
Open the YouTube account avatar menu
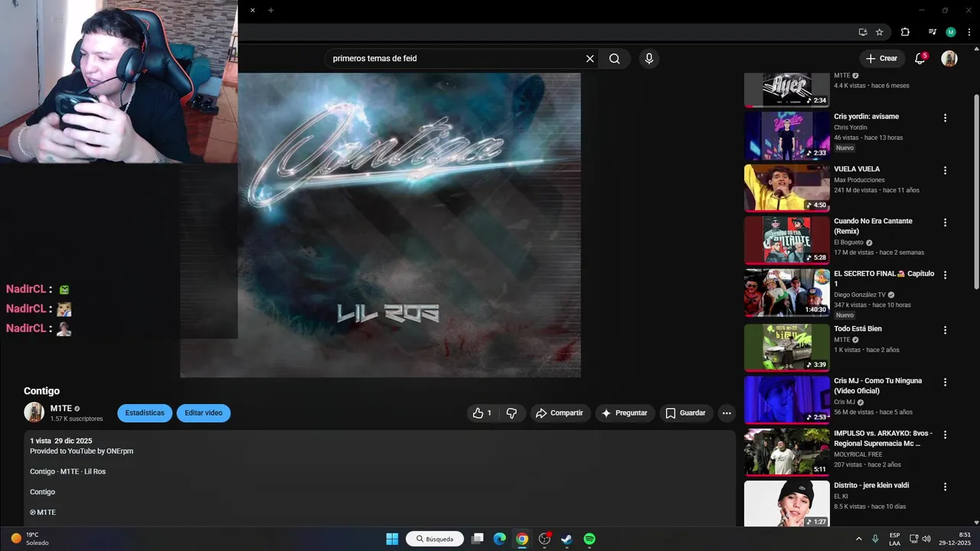pyautogui.click(x=949, y=58)
